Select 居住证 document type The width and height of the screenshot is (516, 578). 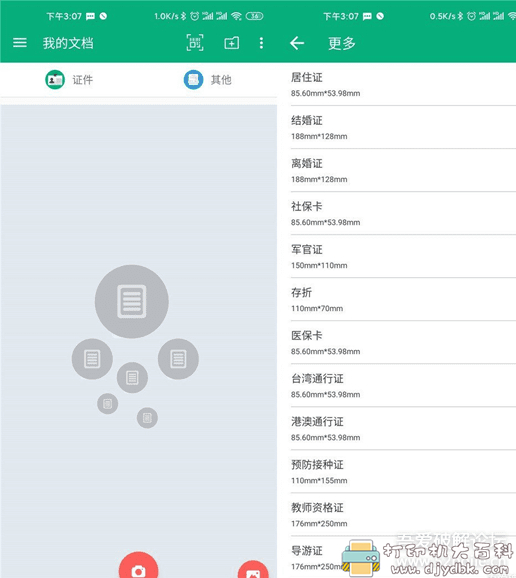(403, 84)
